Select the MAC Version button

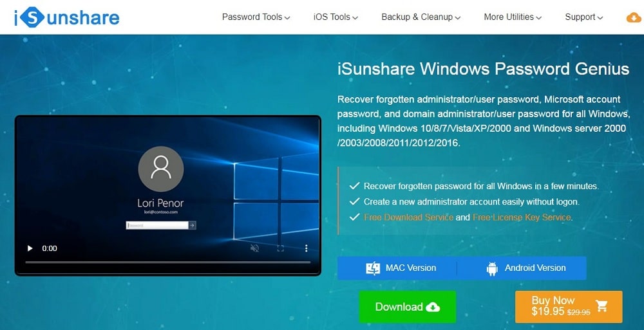397,268
